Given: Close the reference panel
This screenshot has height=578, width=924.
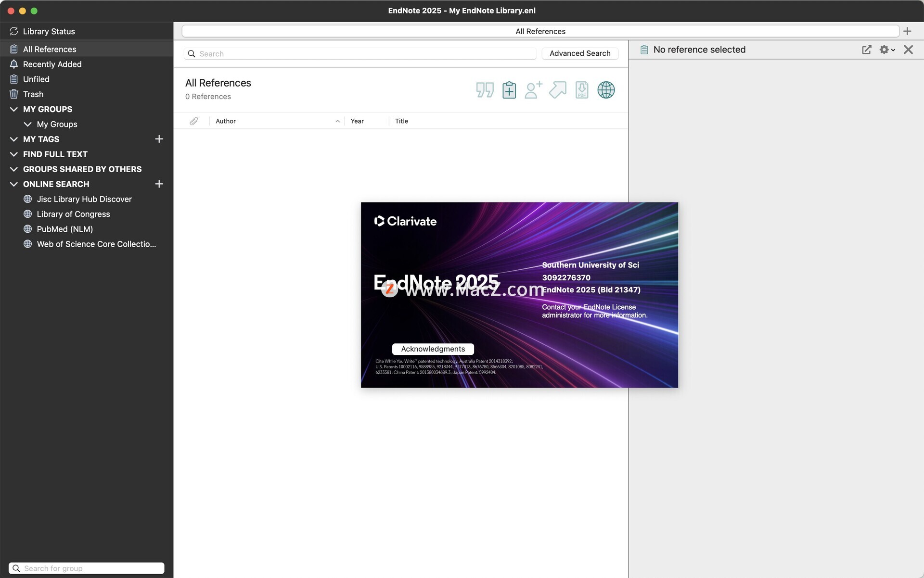Looking at the screenshot, I should point(908,50).
